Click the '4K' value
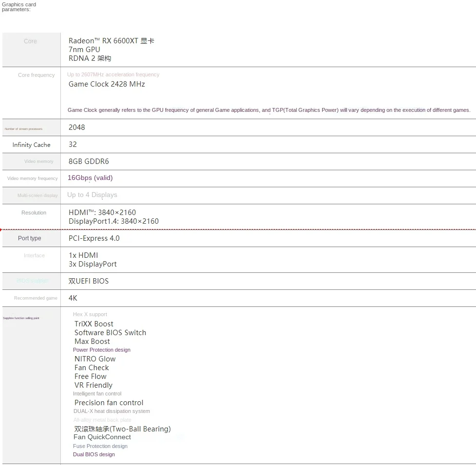This screenshot has height=465, width=476. (73, 298)
